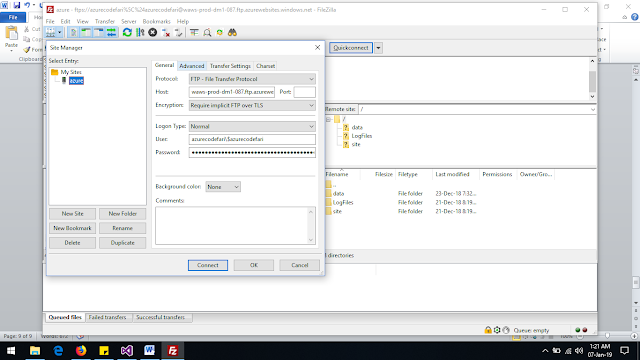Search remote files with binoculars icon
640x360 pixels.
(x=232, y=32)
